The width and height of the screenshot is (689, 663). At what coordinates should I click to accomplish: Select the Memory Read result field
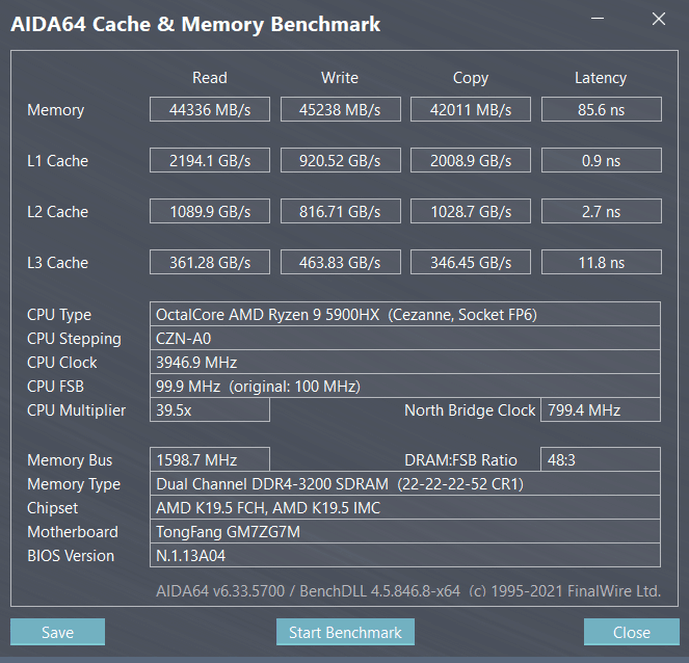pos(209,110)
